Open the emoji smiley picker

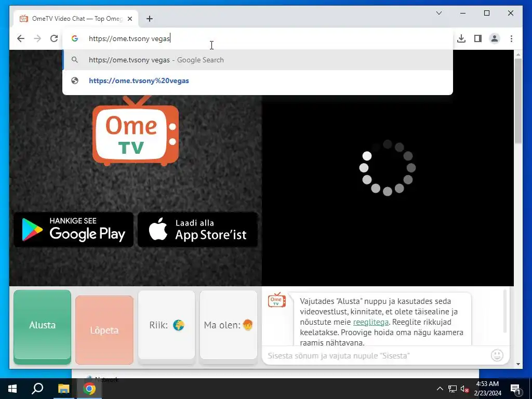point(497,355)
